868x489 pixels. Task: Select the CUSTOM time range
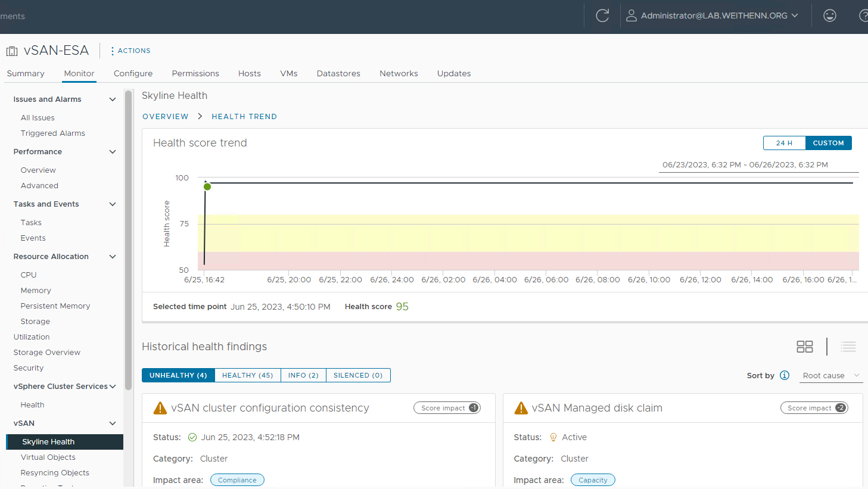click(828, 143)
